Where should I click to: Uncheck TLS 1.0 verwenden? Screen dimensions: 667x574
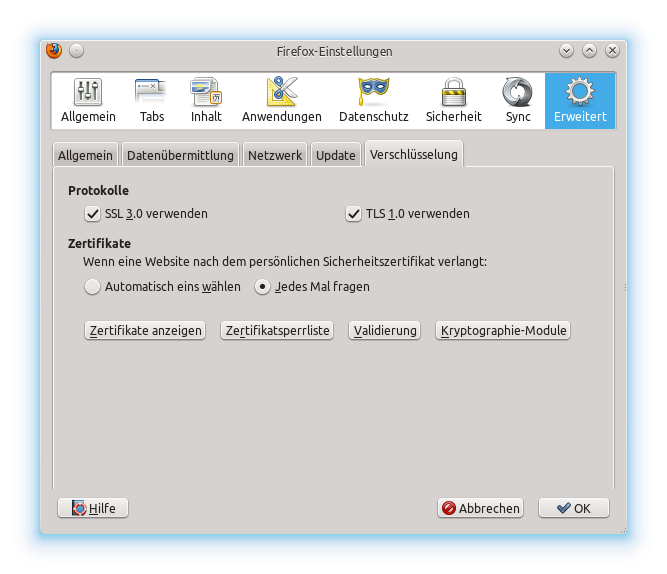click(353, 213)
